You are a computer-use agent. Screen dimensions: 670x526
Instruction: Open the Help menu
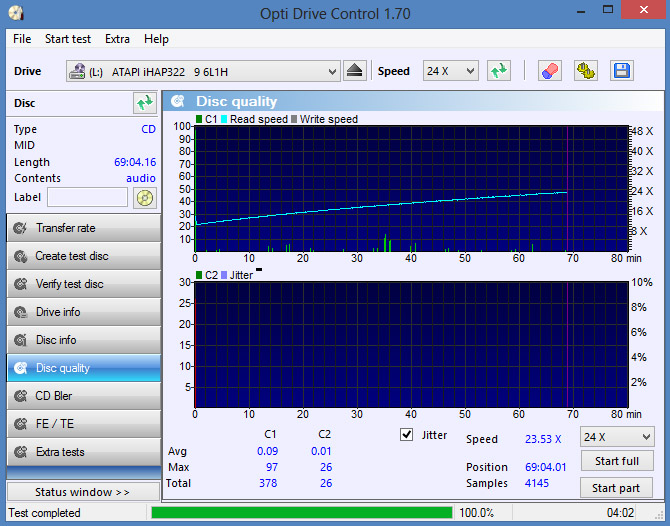pos(156,39)
